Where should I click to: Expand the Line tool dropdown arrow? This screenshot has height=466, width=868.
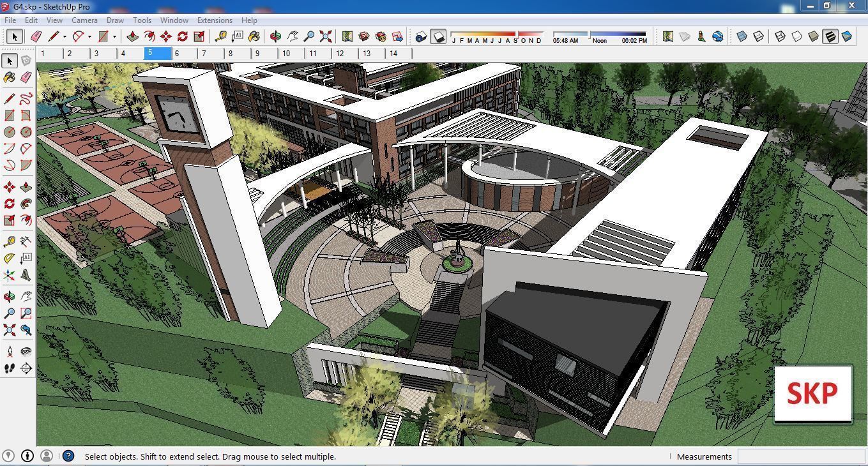65,36
